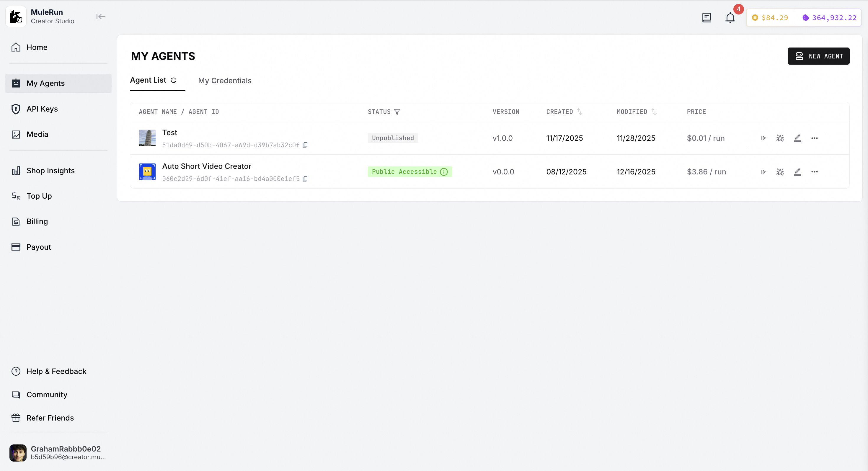Open the Status filter
Image resolution: width=868 pixels, height=471 pixels.
[x=397, y=112]
